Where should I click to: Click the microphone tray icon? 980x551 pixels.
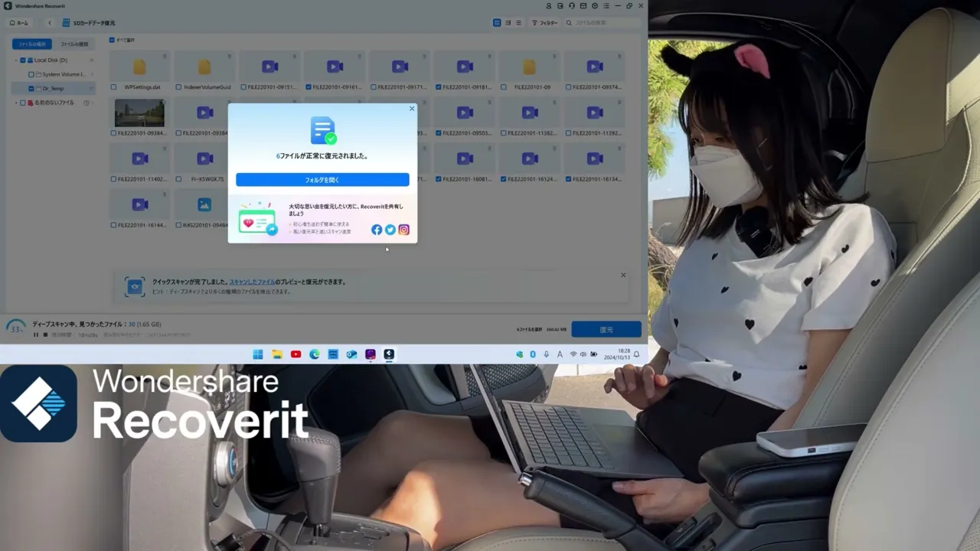click(546, 354)
